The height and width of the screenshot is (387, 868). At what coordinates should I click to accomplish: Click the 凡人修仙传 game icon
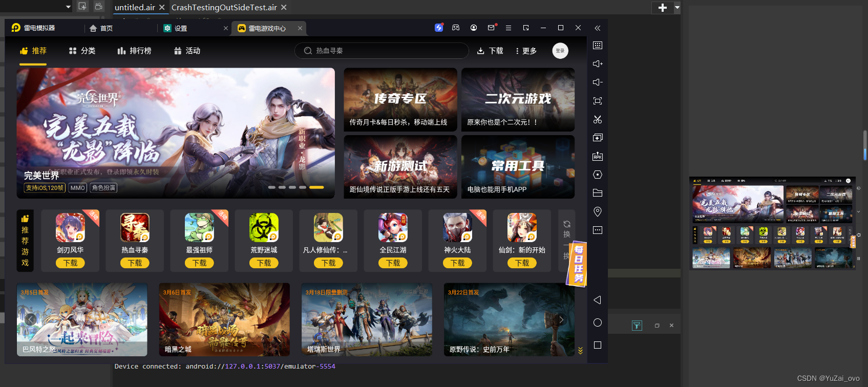[328, 227]
